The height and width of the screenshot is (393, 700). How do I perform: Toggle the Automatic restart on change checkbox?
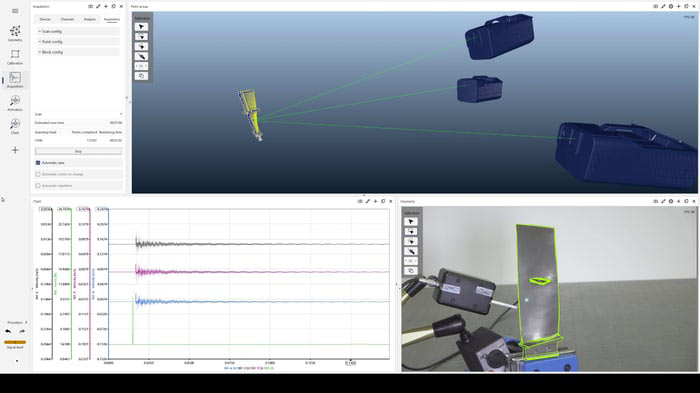38,174
